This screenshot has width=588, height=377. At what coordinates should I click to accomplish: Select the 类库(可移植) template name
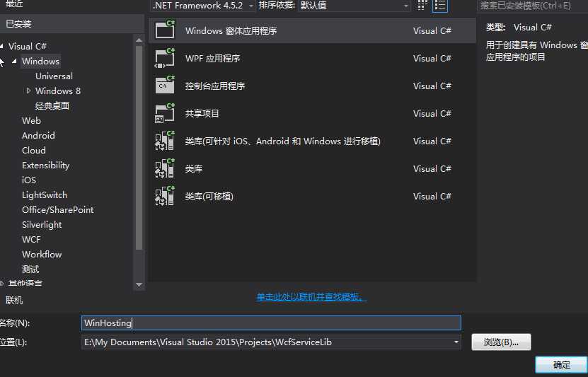209,197
